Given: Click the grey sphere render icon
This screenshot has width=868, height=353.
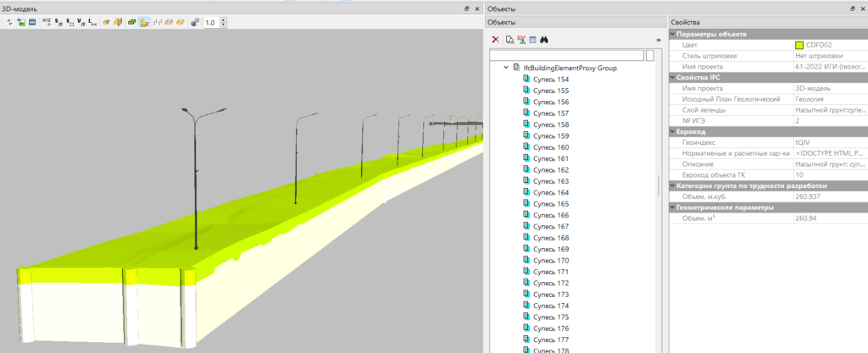Looking at the screenshot, I should click(x=195, y=23).
